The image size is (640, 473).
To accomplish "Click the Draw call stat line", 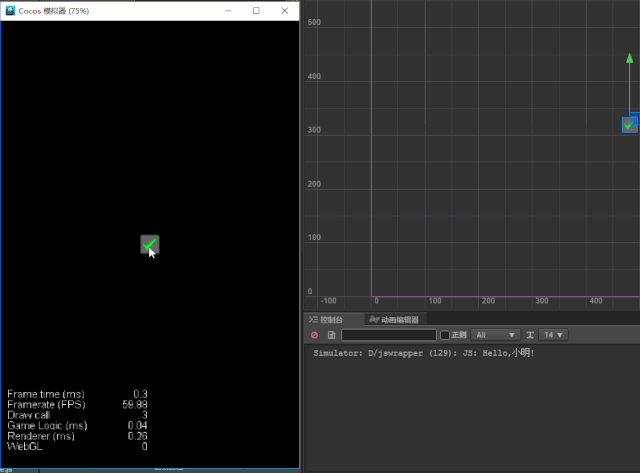I will 77,415.
